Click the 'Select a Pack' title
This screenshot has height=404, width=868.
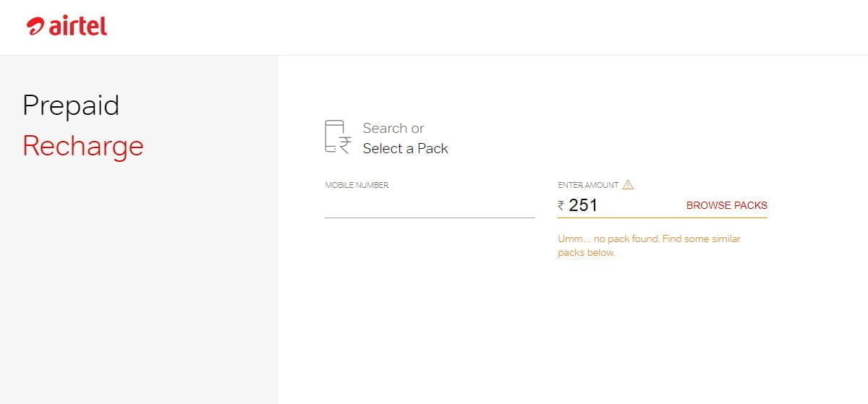(x=405, y=148)
